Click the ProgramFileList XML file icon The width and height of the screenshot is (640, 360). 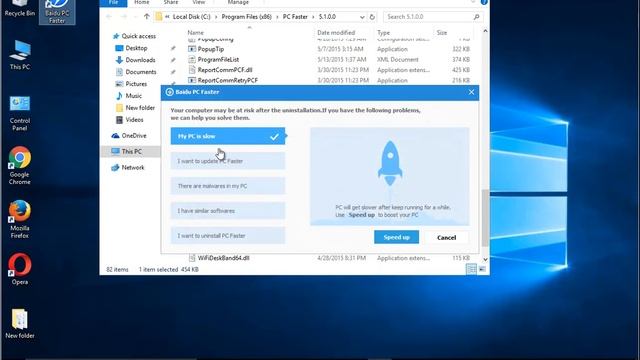(x=192, y=59)
